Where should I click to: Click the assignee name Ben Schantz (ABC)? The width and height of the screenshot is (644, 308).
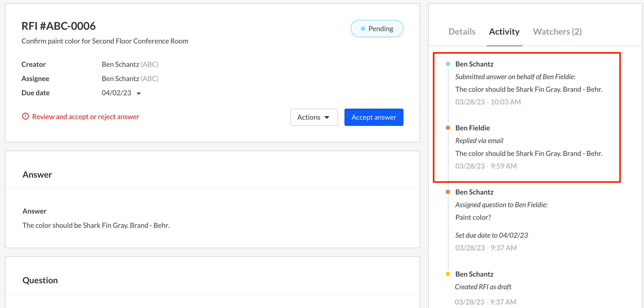tap(130, 79)
